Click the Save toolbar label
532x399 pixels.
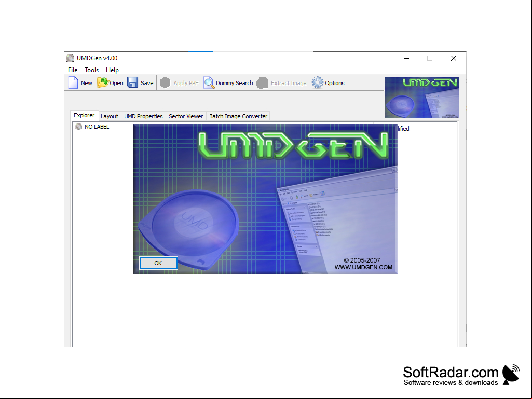pyautogui.click(x=147, y=83)
